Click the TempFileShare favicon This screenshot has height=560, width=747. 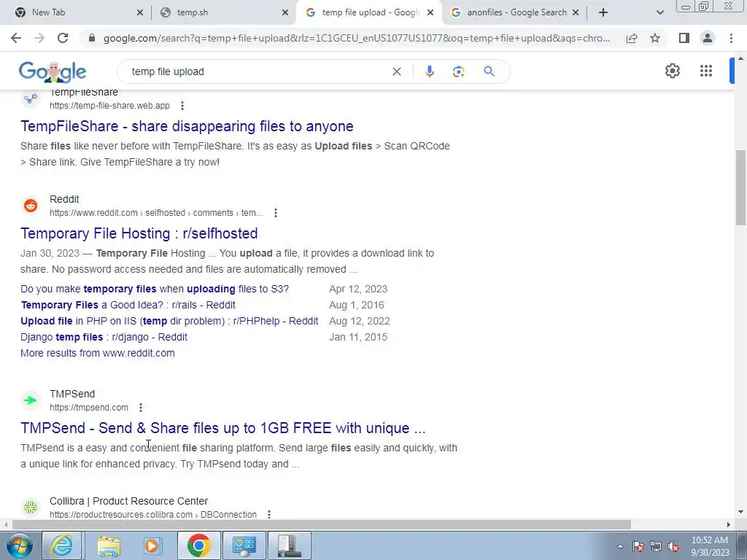[31, 98]
